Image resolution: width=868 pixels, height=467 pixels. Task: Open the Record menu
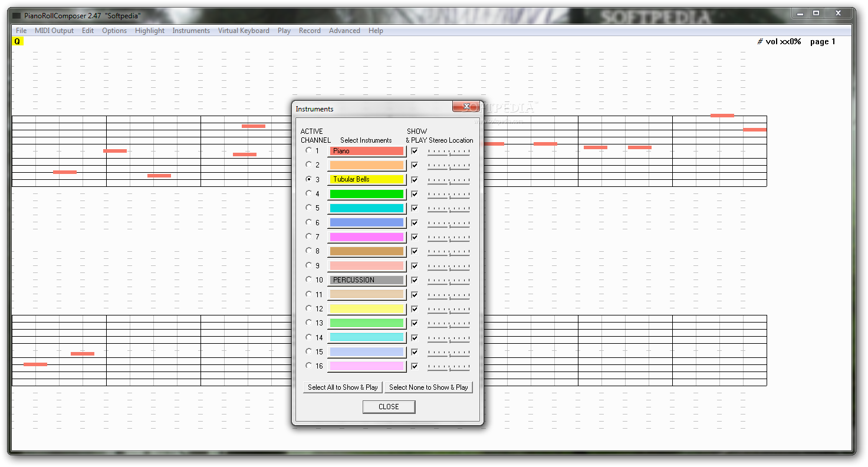click(x=310, y=31)
